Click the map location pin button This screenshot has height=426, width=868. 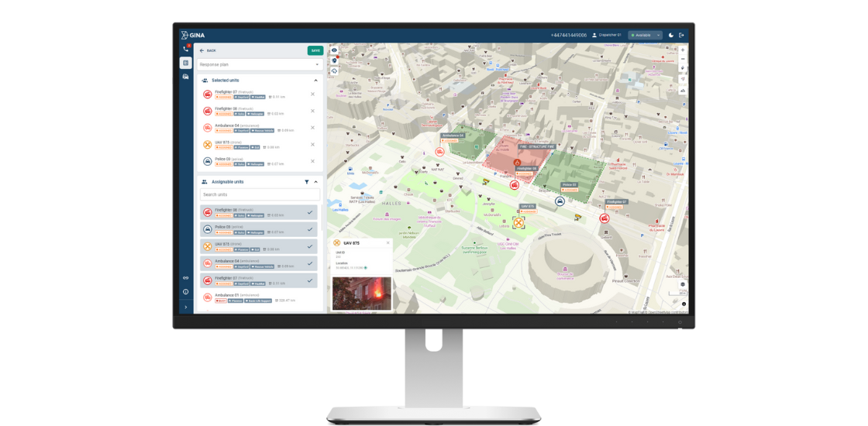point(334,61)
